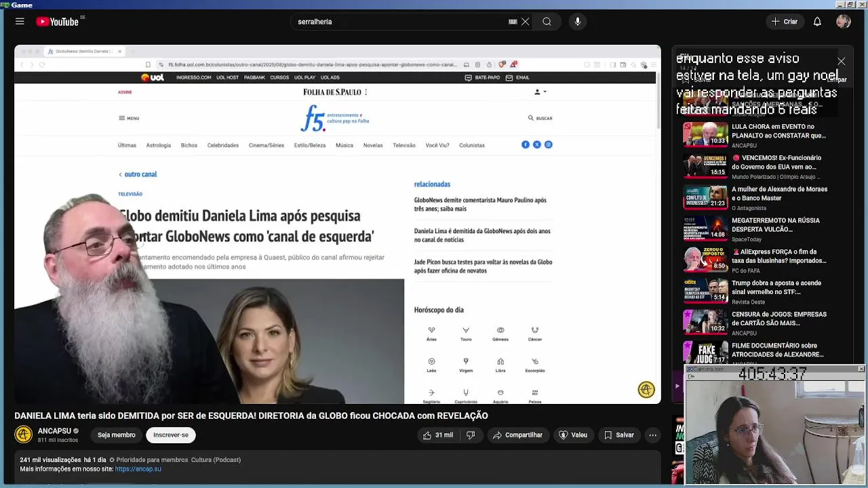Open the on-screen keyboard icon in the search box
The height and width of the screenshot is (488, 868).
coord(513,22)
